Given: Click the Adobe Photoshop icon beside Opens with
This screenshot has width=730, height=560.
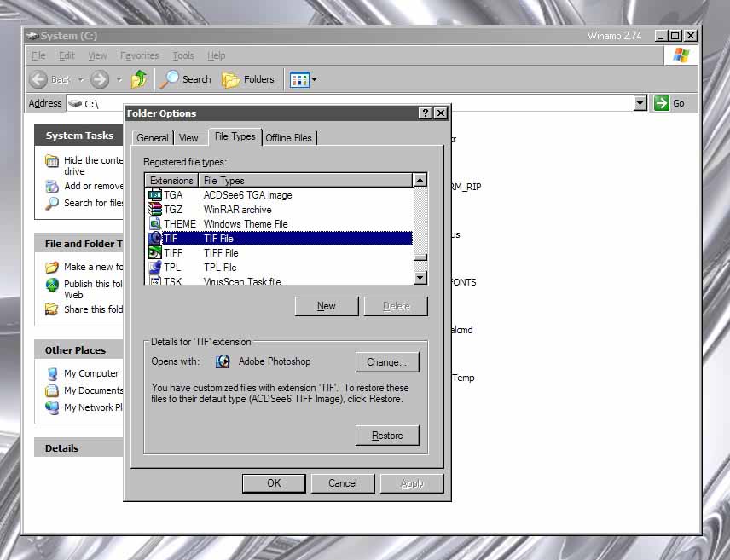Looking at the screenshot, I should point(223,361).
